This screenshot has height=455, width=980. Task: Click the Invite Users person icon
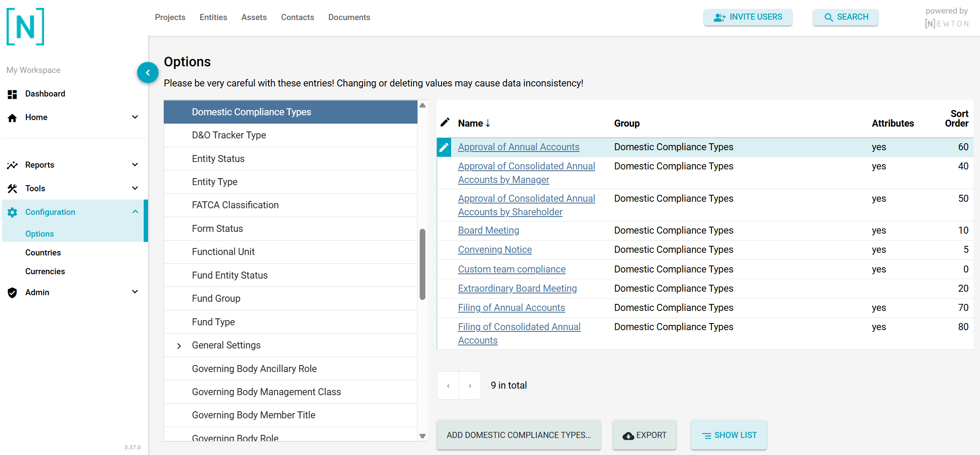click(x=719, y=17)
